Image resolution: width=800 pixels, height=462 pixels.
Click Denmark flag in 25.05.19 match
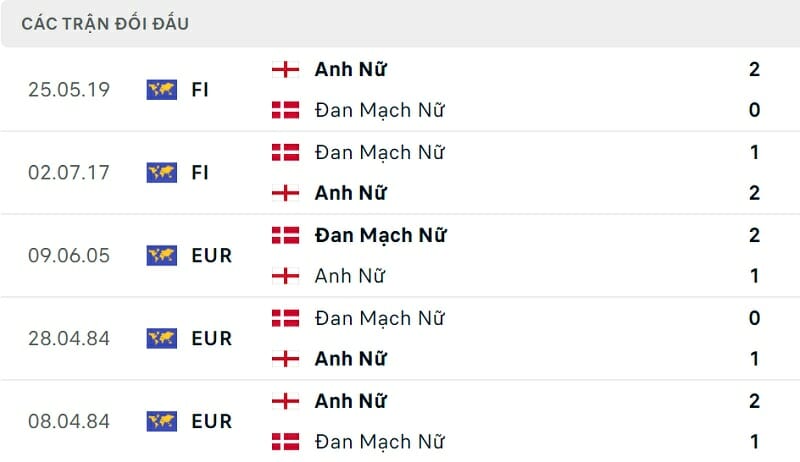click(285, 110)
